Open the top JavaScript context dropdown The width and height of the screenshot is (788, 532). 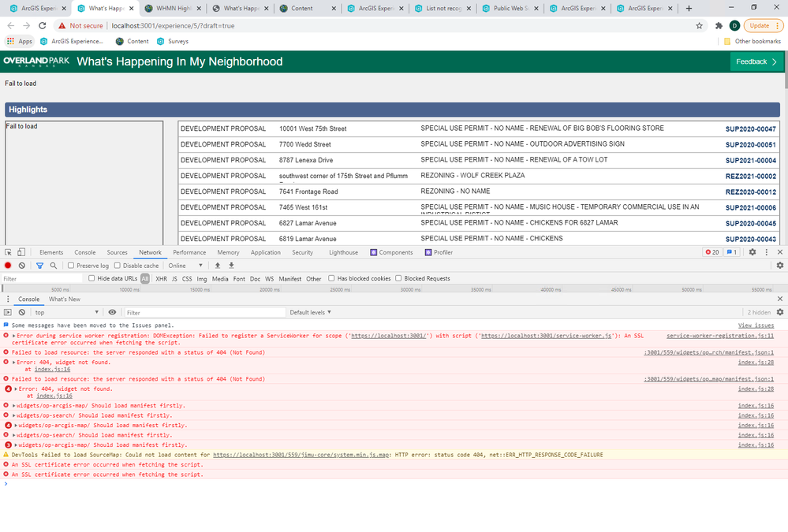[x=66, y=312]
